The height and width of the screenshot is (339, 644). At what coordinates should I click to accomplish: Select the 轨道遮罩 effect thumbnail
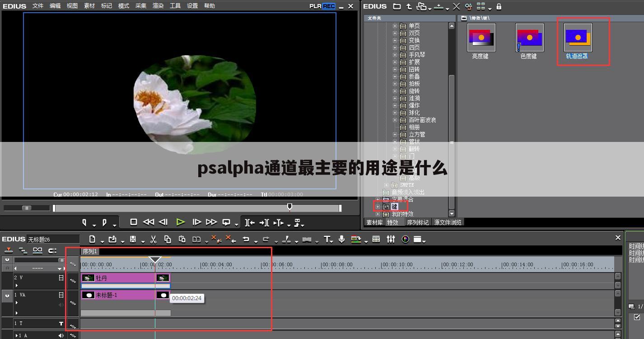coord(578,38)
